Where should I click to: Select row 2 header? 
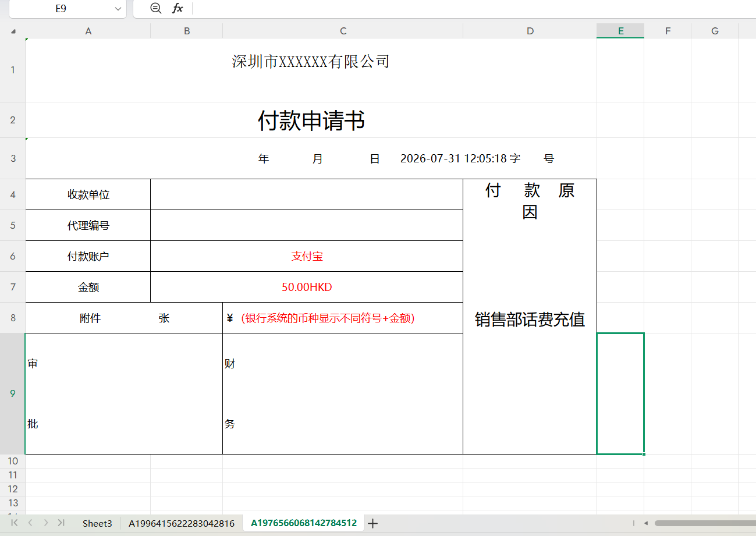point(13,120)
